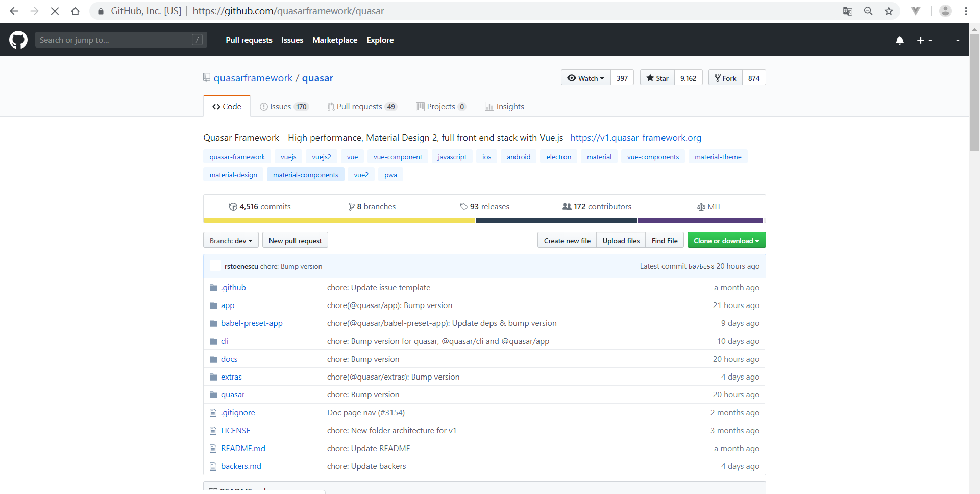Focus the Search or jump to field

click(121, 40)
